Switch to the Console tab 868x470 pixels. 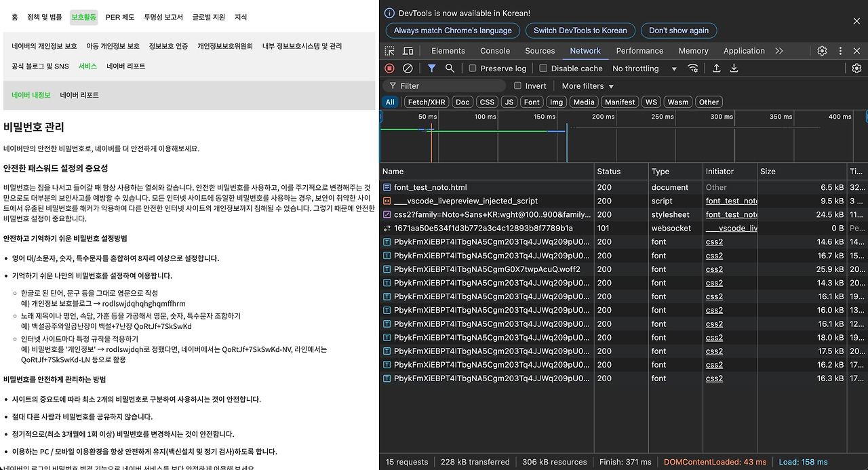click(495, 51)
